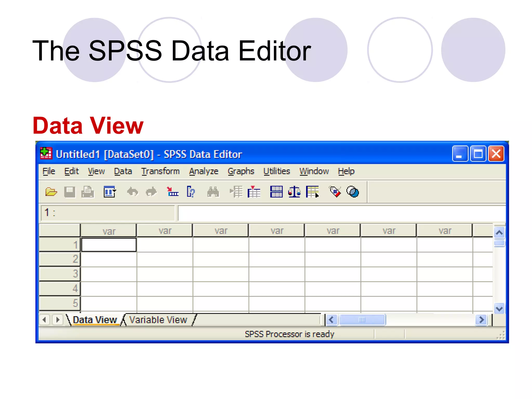Click the Redo arrow icon
The width and height of the screenshot is (532, 399).
(151, 192)
